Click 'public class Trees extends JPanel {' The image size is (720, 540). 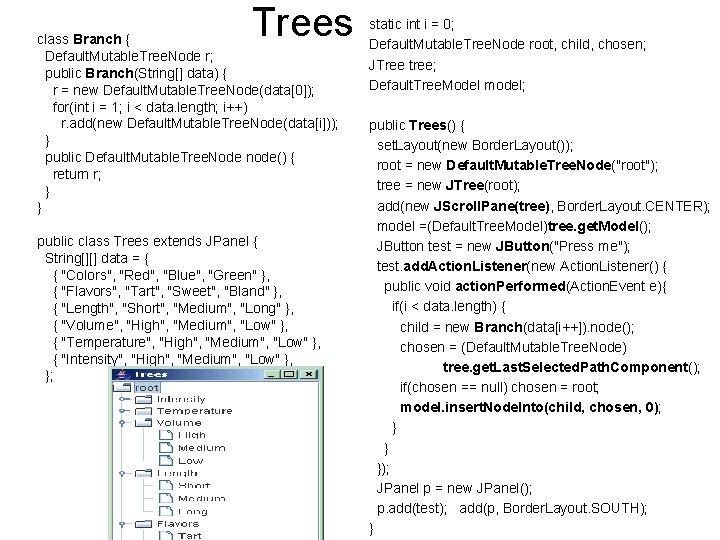click(x=147, y=241)
